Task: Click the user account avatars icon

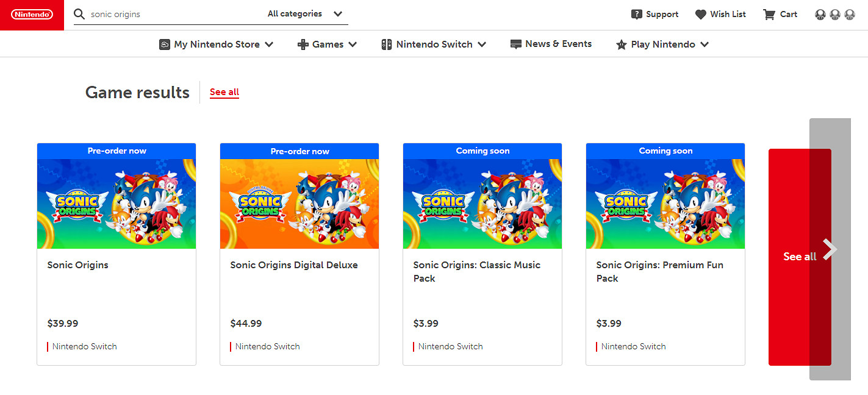Action: [x=834, y=14]
